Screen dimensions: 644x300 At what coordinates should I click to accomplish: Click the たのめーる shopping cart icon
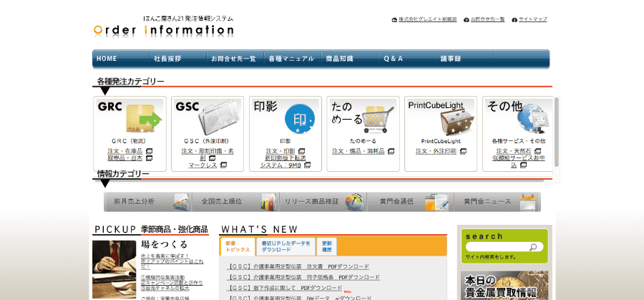click(x=377, y=117)
